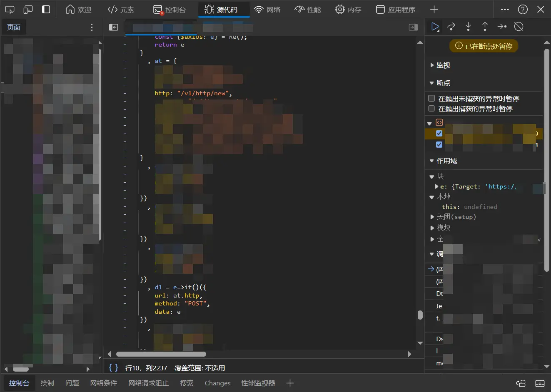The height and width of the screenshot is (392, 551).
Task: Toggle device emulation icon
Action: point(28,10)
